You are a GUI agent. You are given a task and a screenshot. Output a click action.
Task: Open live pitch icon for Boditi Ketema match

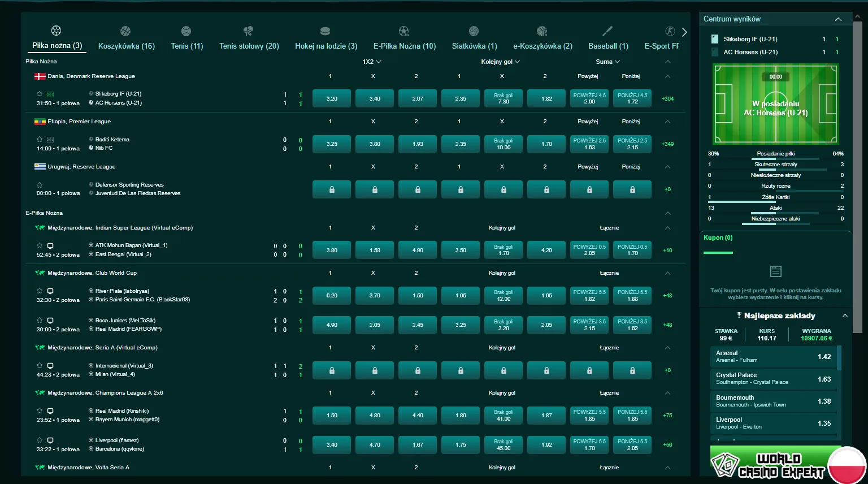tap(50, 139)
